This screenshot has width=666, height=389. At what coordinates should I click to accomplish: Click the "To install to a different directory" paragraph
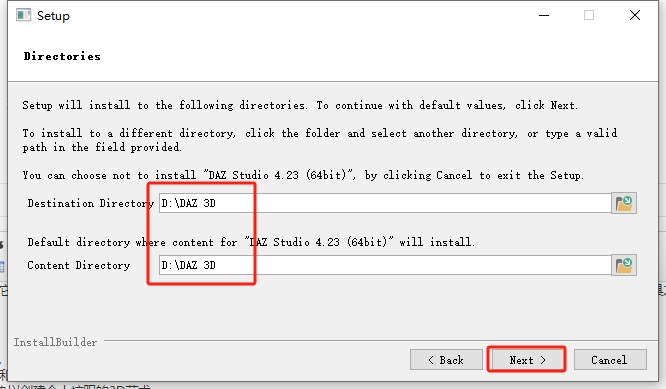point(319,140)
